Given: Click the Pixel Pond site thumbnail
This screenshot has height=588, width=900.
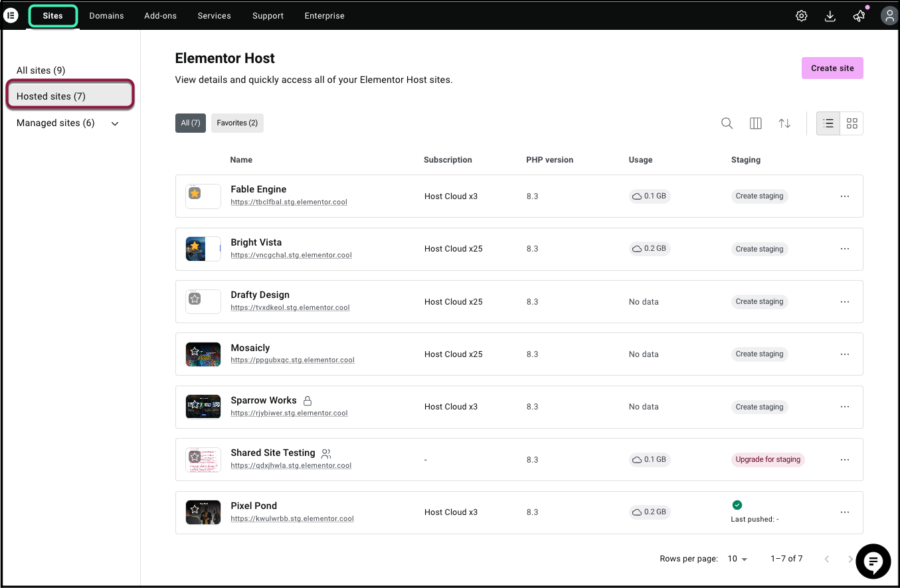Looking at the screenshot, I should 203,512.
